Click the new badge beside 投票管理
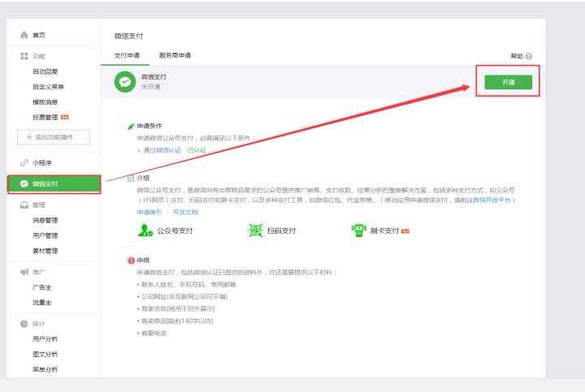The height and width of the screenshot is (392, 585). 65,118
